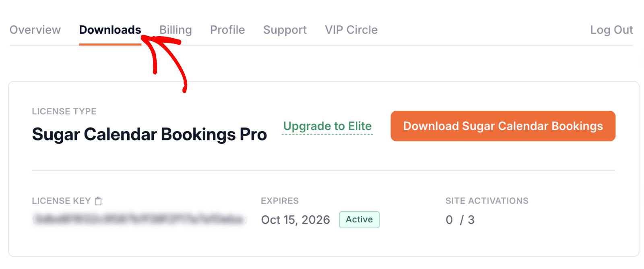The image size is (644, 269).
Task: Click the Upgrade to Elite link
Action: pyautogui.click(x=327, y=126)
